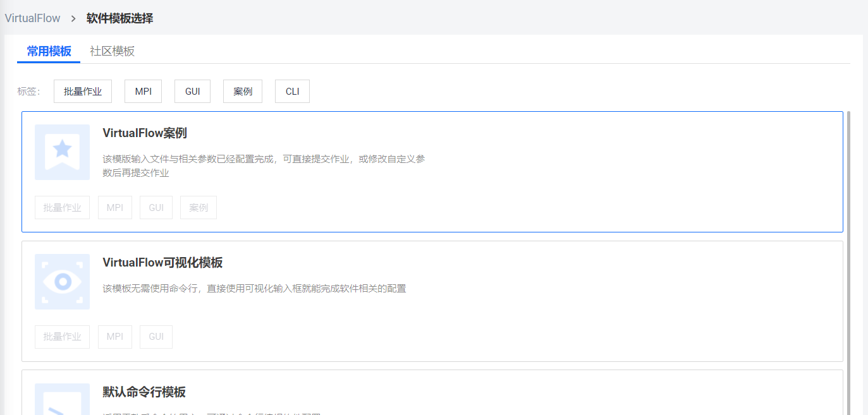Click the VirtualFlow案例 description text
Viewport: 868px width, 415px height.
(264, 165)
